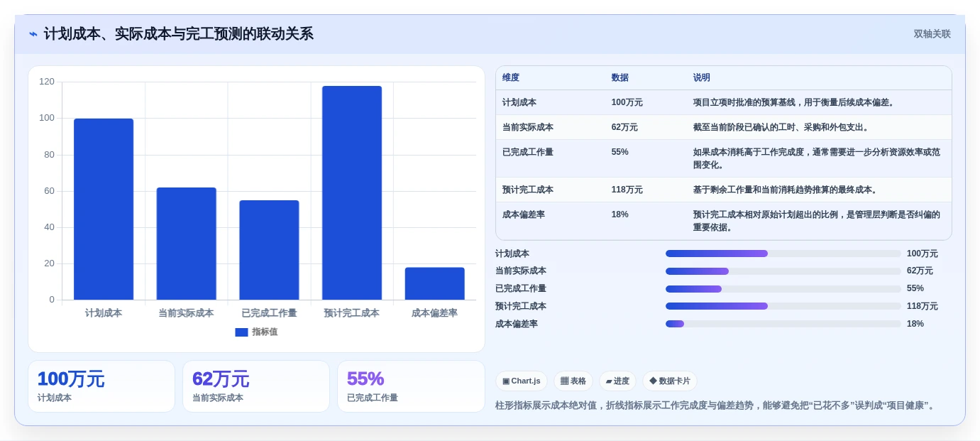The width and height of the screenshot is (980, 441).
Task: Click the 100万元 table cell
Action: [627, 102]
